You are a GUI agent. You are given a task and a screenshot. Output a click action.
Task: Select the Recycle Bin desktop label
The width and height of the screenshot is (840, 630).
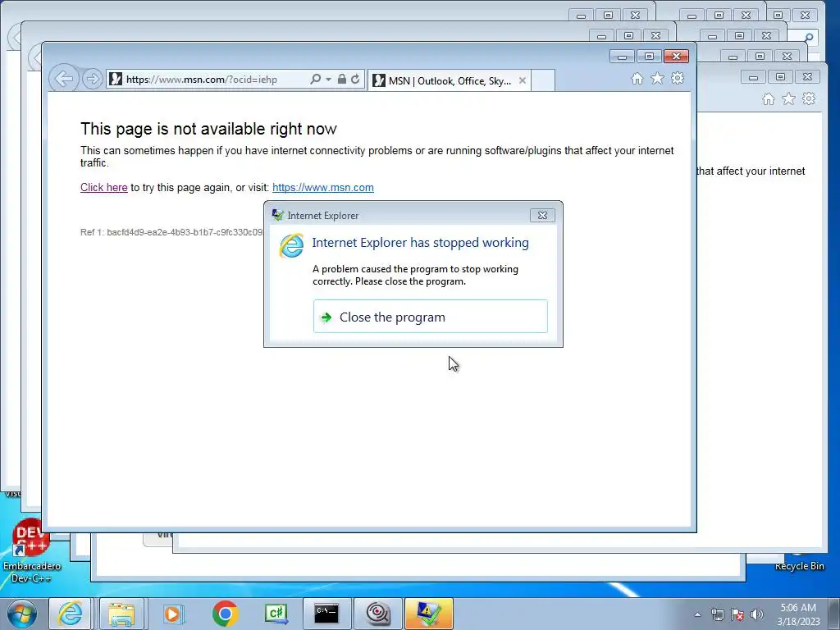coord(799,566)
